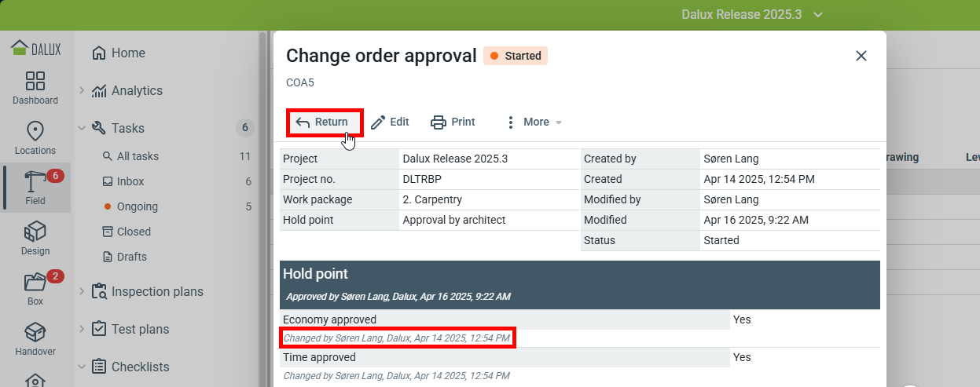Open the More actions dropdown
Image resolution: width=980 pixels, height=387 pixels.
coord(534,122)
